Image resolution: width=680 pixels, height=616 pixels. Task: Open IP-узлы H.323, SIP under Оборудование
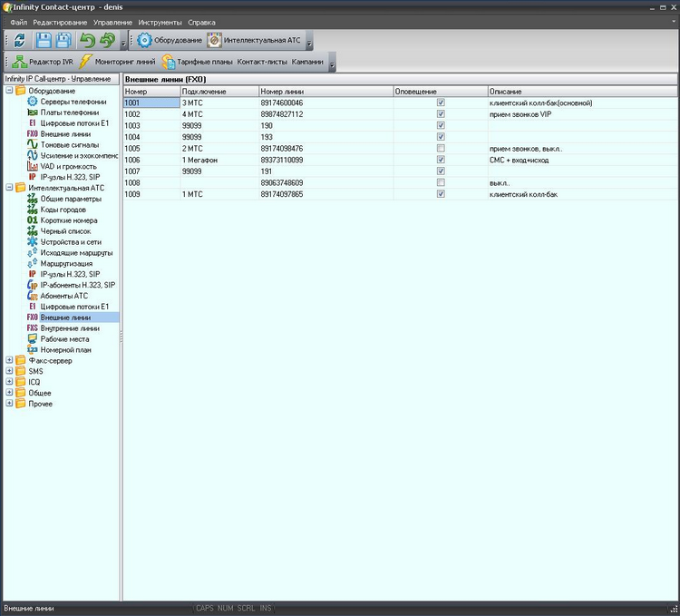click(70, 177)
